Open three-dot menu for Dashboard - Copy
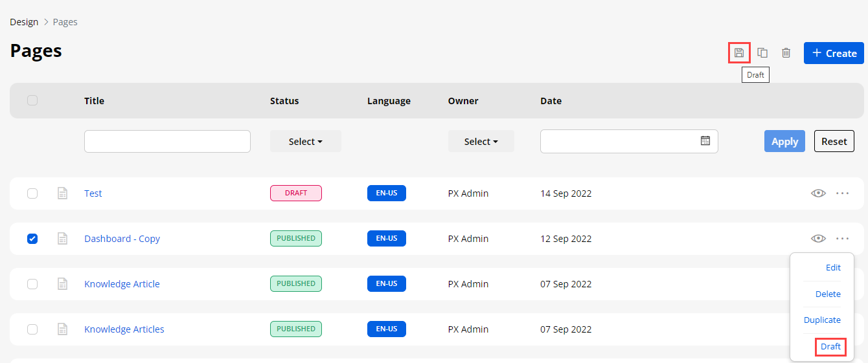 pyautogui.click(x=842, y=239)
